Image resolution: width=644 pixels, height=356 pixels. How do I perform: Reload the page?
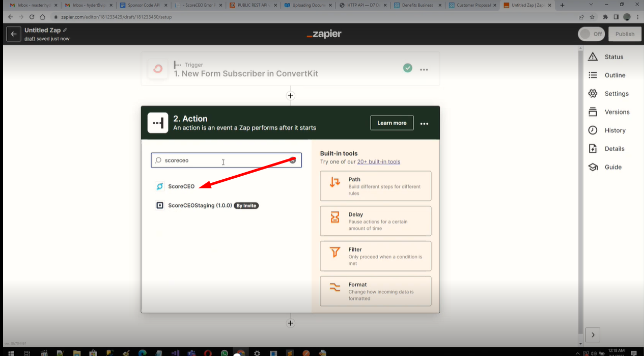(32, 17)
